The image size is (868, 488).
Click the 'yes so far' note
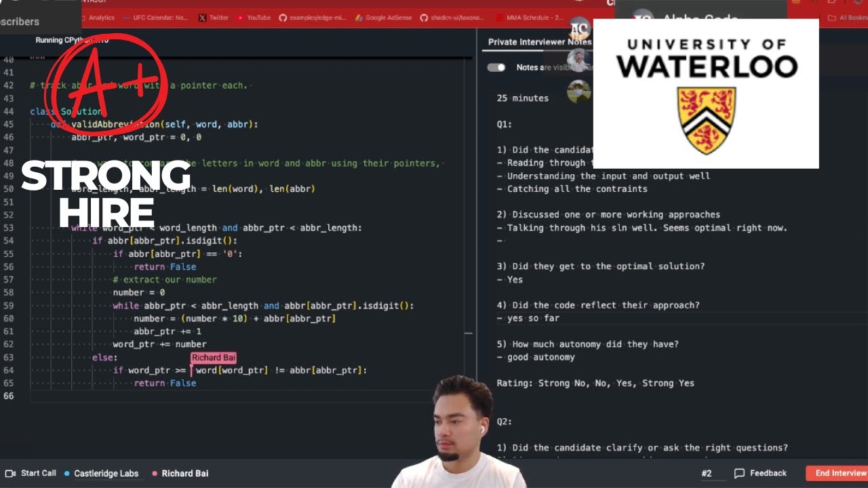pyautogui.click(x=528, y=319)
